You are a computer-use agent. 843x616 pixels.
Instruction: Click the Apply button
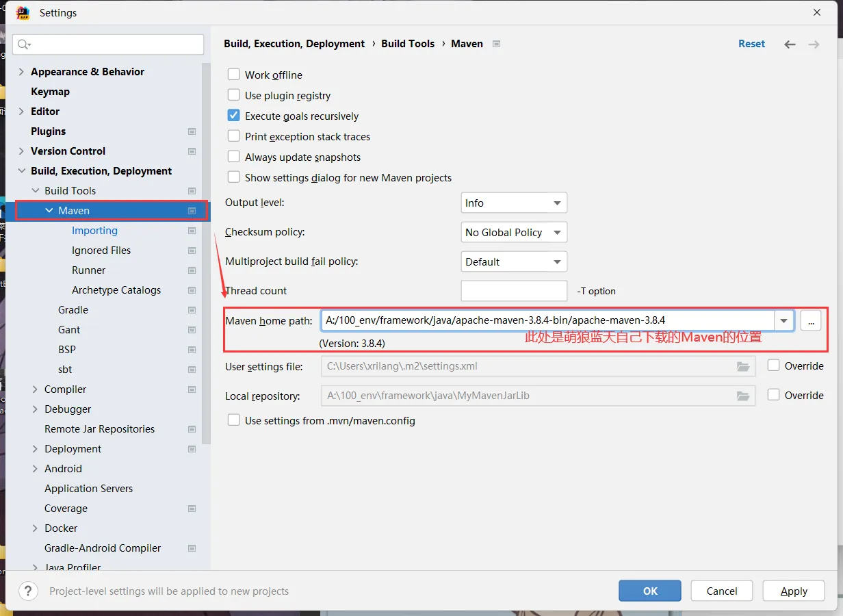[794, 591]
